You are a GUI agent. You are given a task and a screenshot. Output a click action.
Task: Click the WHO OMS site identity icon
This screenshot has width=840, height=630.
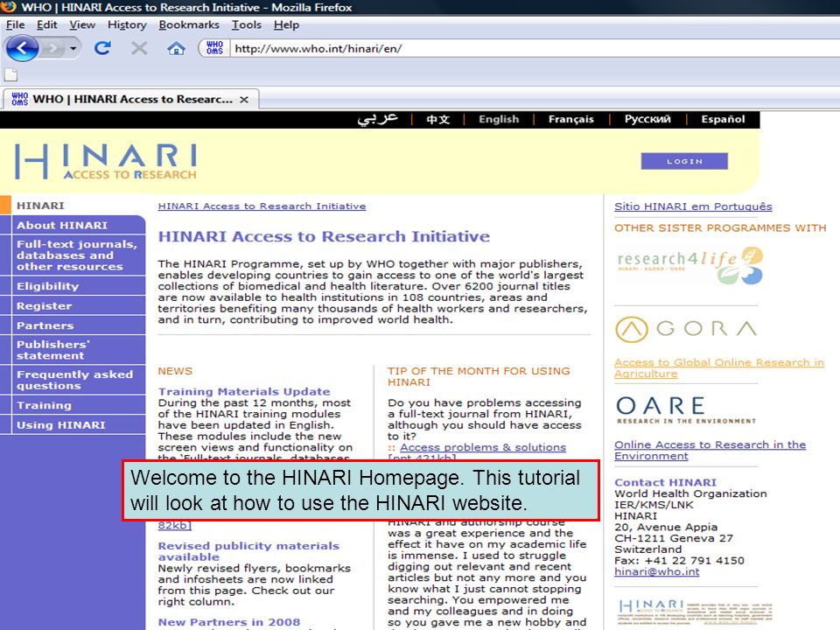click(x=214, y=48)
